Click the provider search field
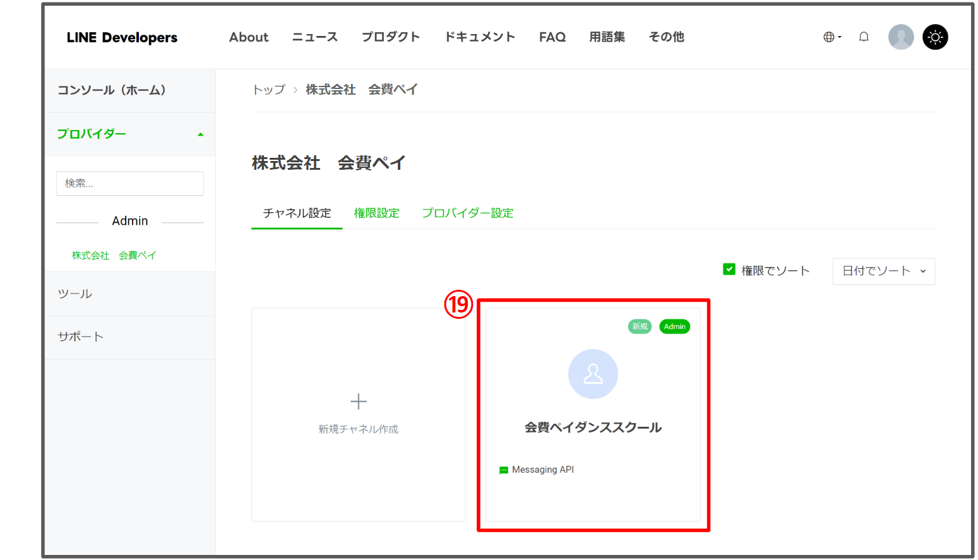 click(130, 183)
